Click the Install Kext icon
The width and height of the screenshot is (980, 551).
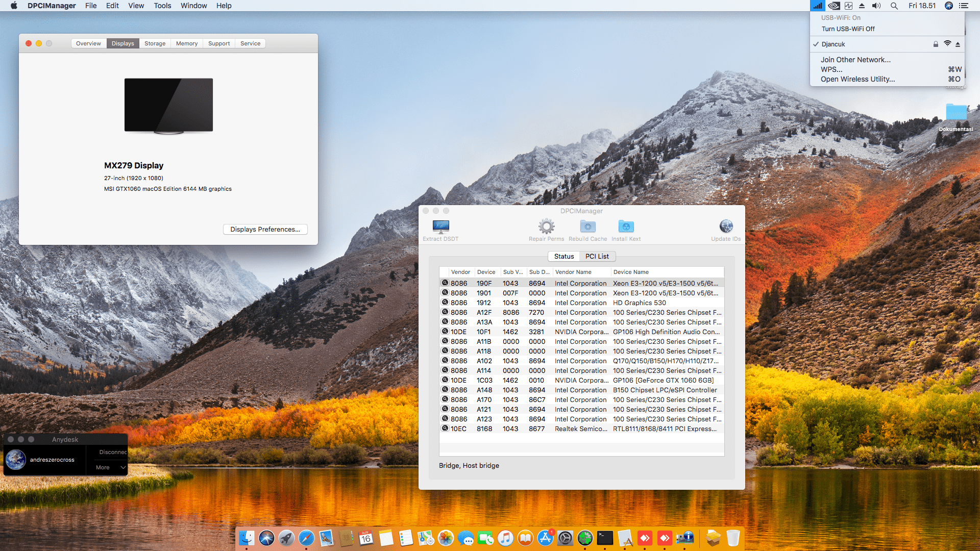[626, 227]
